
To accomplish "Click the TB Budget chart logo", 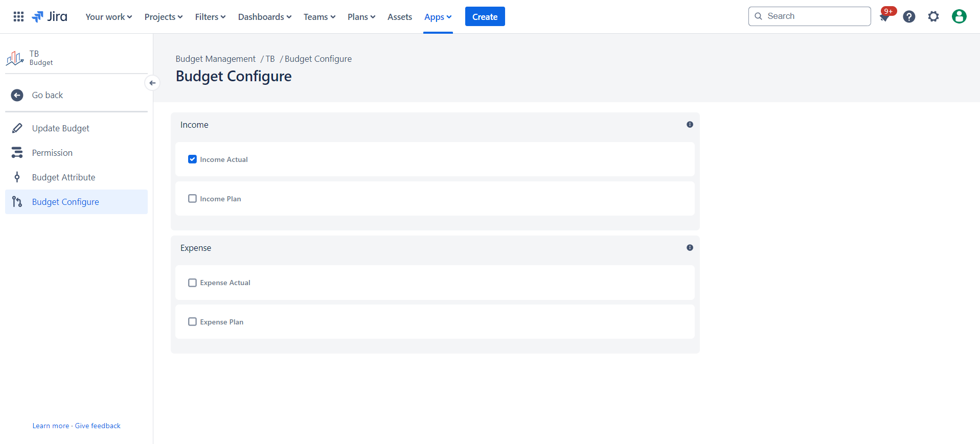I will coord(15,58).
